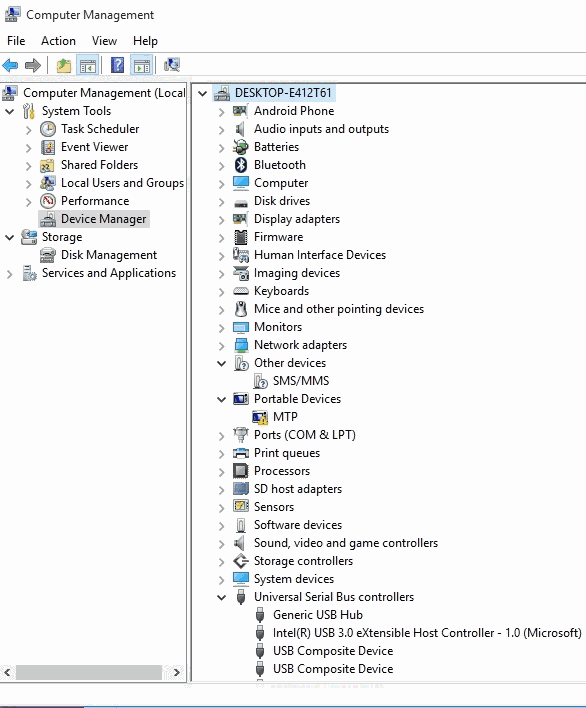Expand the Services and Applications node
The image size is (586, 708).
(x=9, y=274)
